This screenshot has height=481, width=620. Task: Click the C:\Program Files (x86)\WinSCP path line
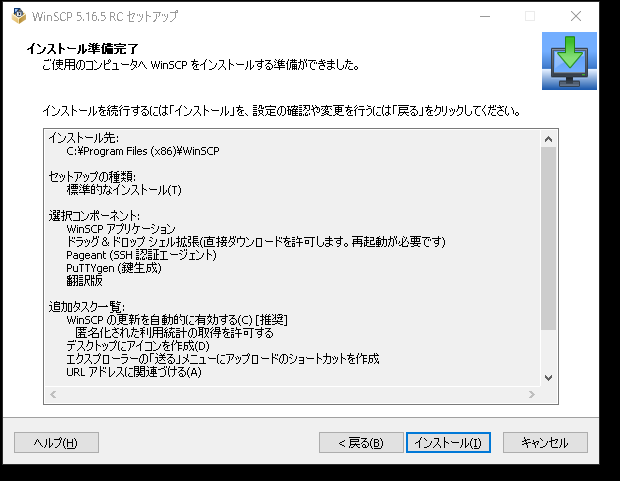click(142, 150)
